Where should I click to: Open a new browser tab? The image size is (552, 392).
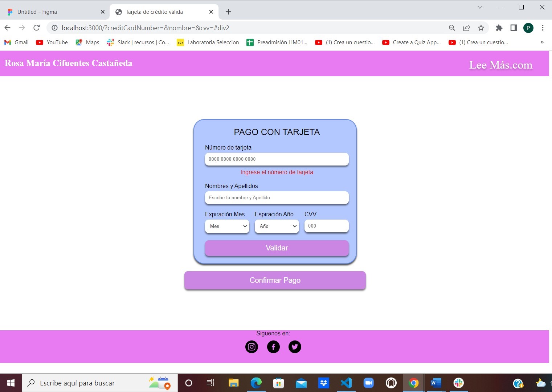pyautogui.click(x=228, y=12)
